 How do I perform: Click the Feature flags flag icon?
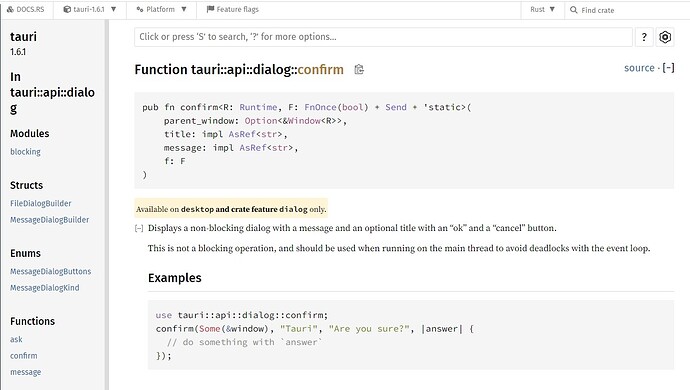pos(210,9)
